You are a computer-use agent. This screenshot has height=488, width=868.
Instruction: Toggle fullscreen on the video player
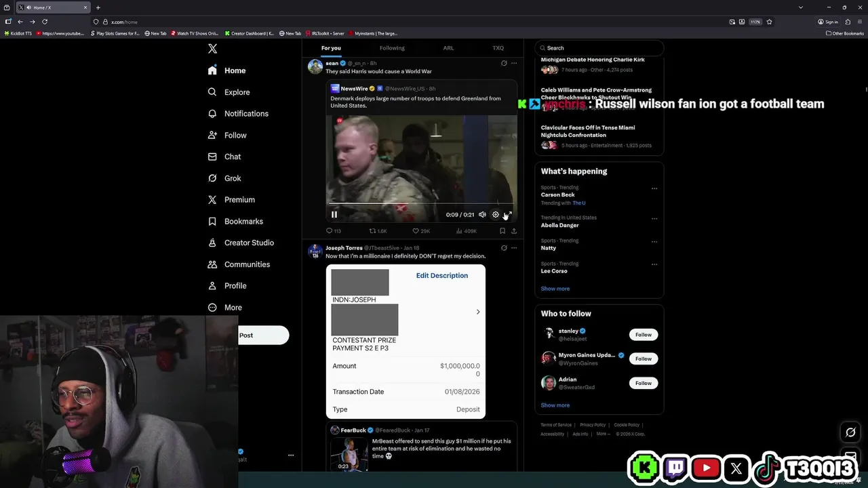coord(508,214)
